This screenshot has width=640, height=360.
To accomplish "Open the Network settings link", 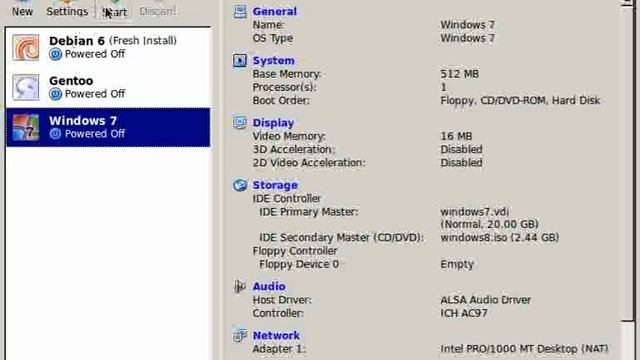I will [x=276, y=336].
